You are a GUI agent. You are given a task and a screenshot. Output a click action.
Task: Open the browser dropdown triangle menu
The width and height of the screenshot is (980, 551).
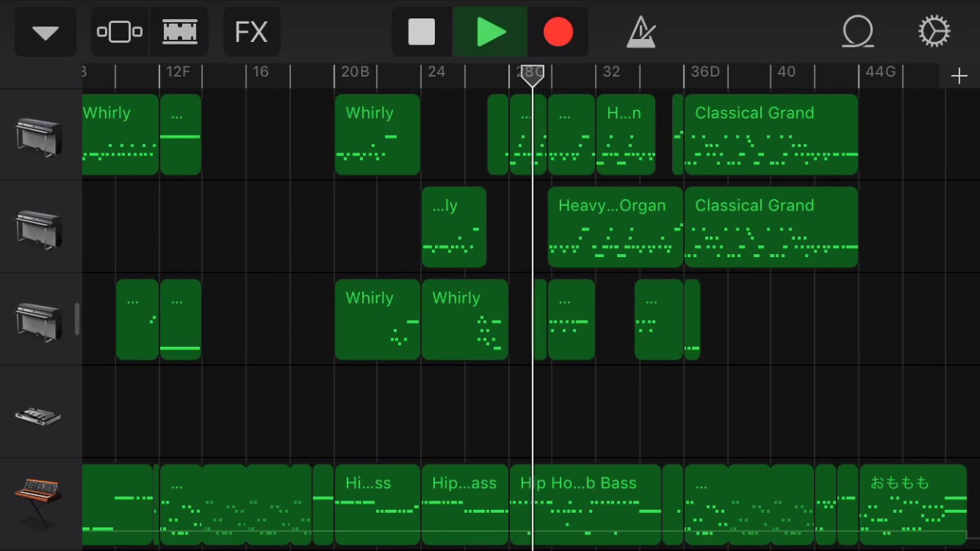click(x=45, y=32)
